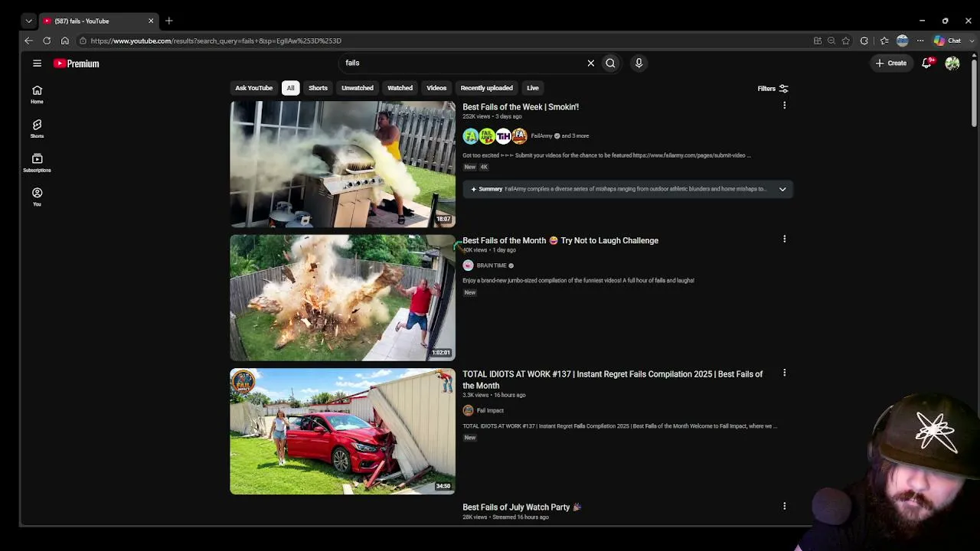Click the browser address bar URL
The height and width of the screenshot is (551, 980).
coord(216,41)
